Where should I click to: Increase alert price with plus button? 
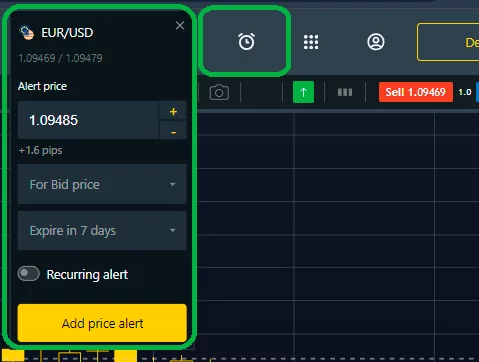(173, 111)
